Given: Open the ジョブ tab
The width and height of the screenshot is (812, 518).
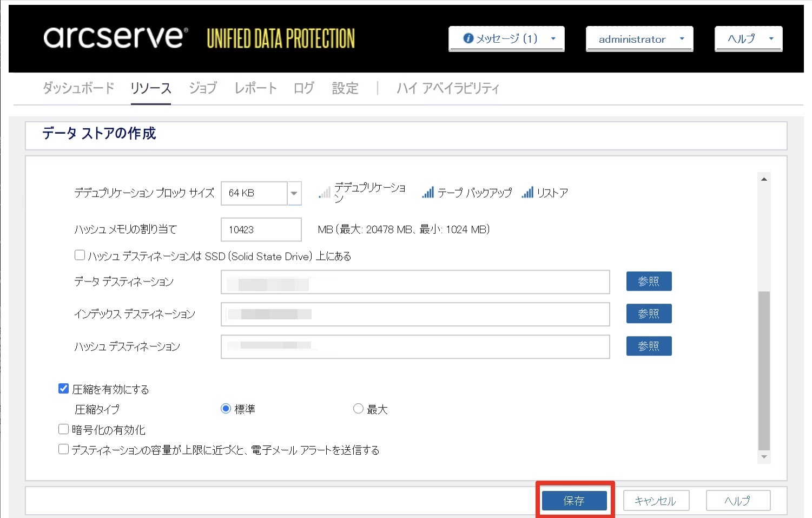Looking at the screenshot, I should [203, 88].
